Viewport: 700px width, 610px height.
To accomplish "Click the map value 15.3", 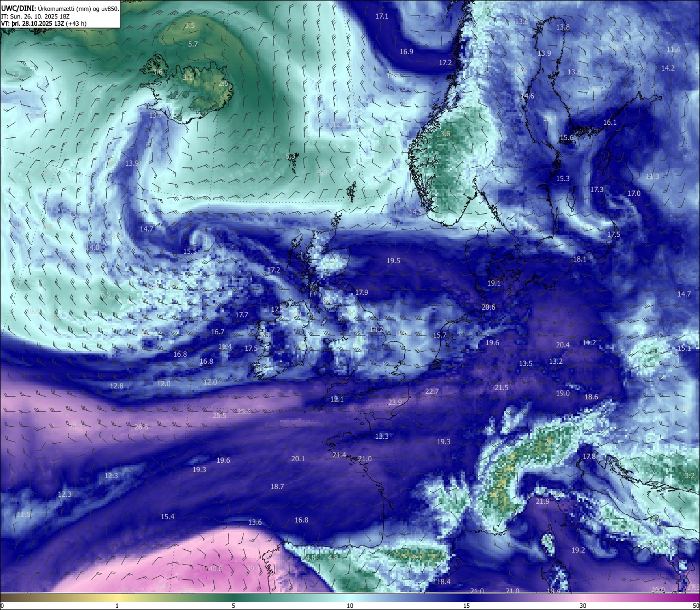I will (563, 179).
